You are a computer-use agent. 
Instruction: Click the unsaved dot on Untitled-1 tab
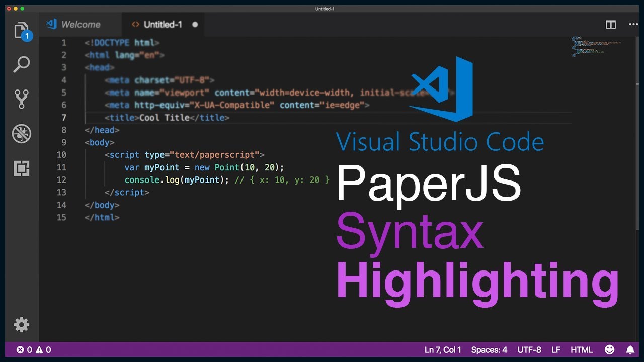click(x=195, y=24)
